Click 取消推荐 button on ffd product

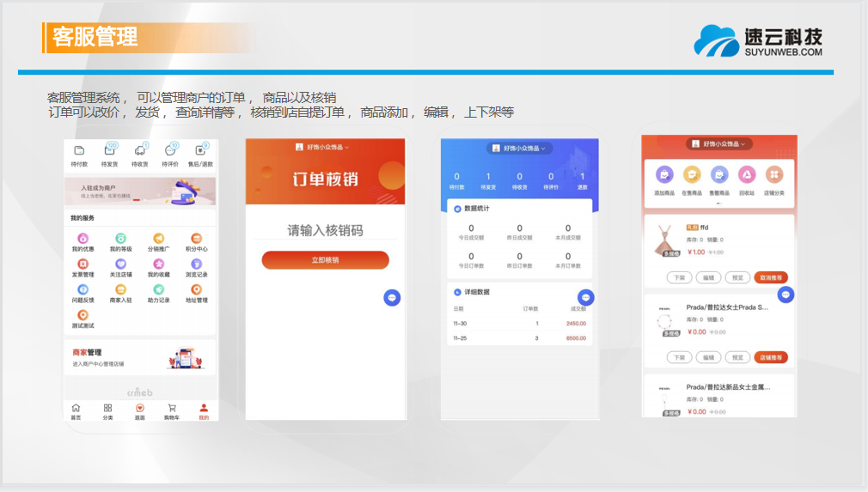click(770, 278)
